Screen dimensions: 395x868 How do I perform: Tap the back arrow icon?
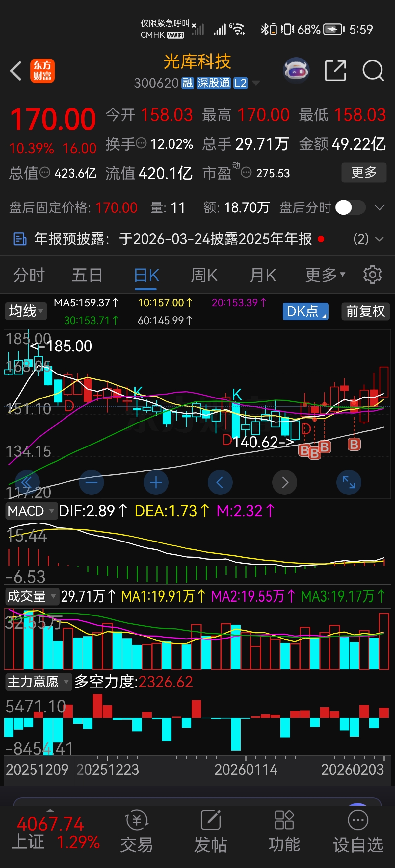click(x=15, y=71)
